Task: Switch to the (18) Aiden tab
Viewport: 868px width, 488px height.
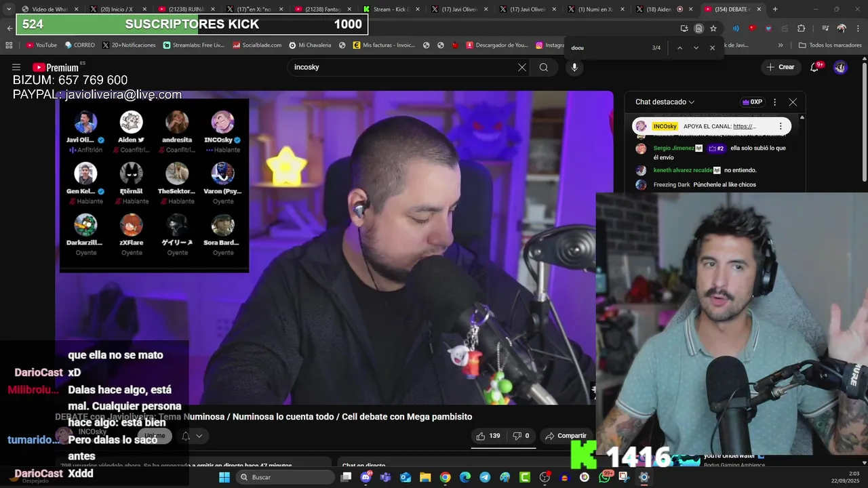Action: 665,9
